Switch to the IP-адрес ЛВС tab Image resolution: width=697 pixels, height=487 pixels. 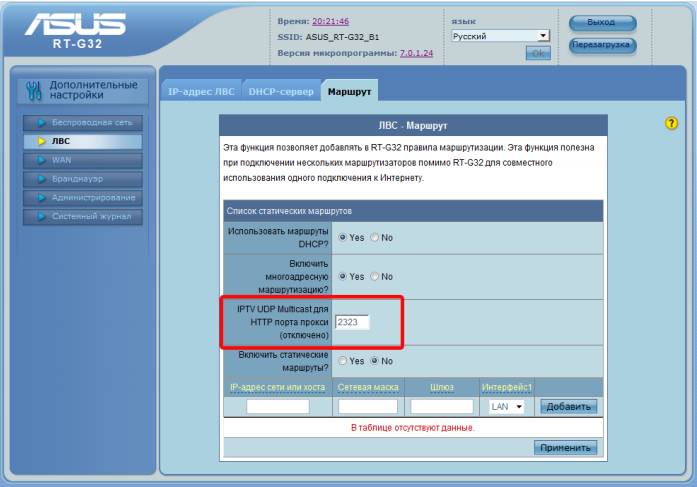[199, 92]
